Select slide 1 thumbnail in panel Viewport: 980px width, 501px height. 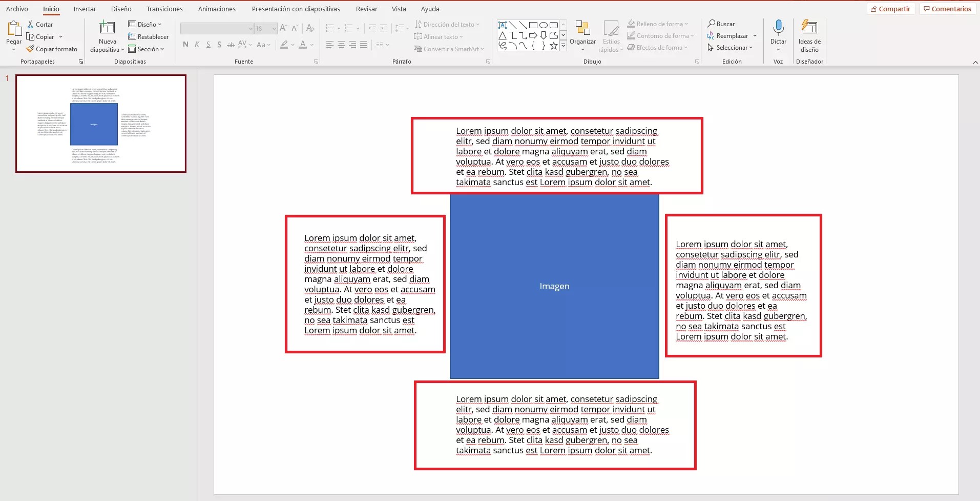100,124
